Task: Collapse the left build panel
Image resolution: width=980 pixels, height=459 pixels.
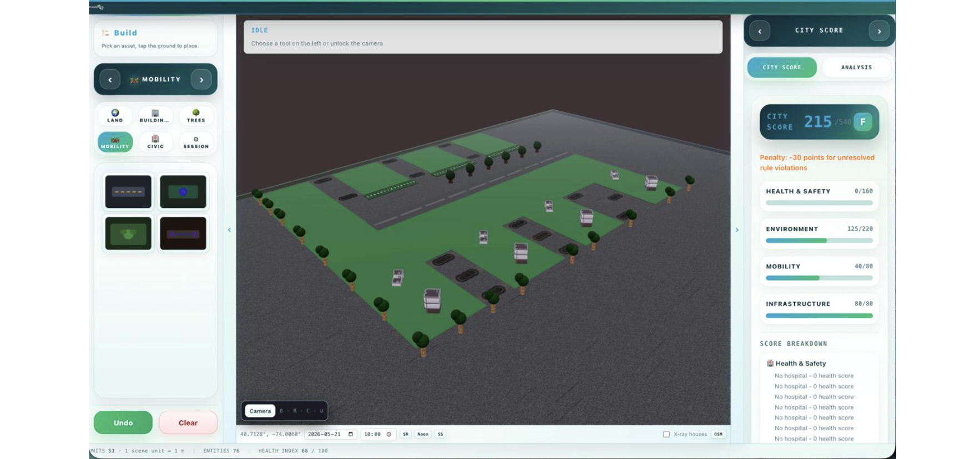Action: (229, 229)
